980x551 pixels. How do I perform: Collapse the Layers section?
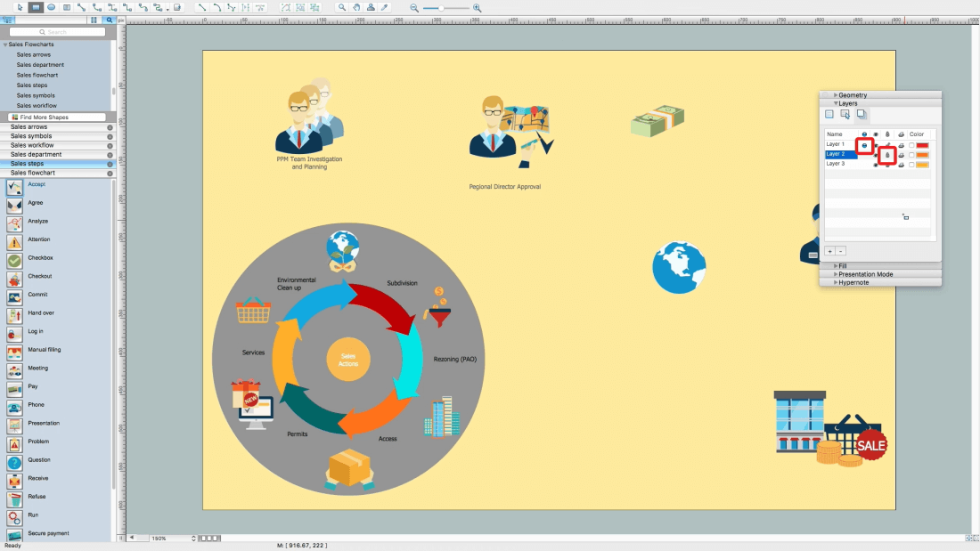click(836, 103)
